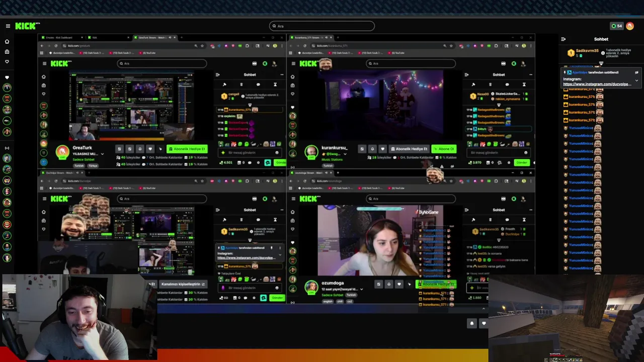Click 'Kanalınızı kişiselleştirin' in DucVolpe window
This screenshot has height=362, width=644.
tap(183, 284)
